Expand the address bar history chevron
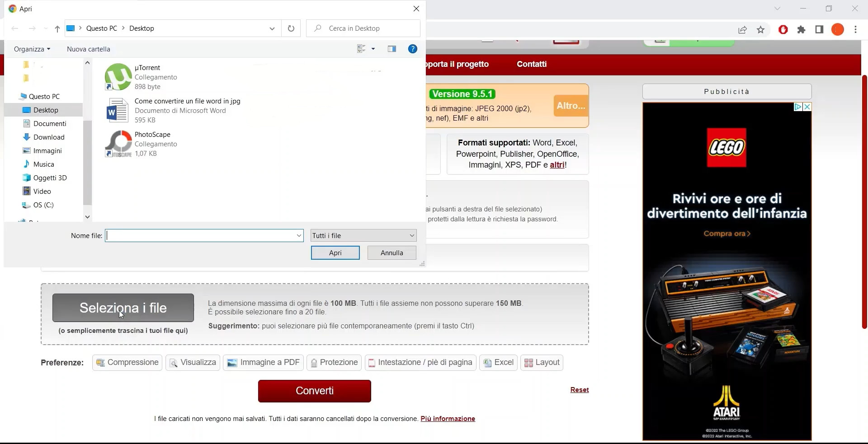The width and height of the screenshot is (868, 444). [x=272, y=28]
